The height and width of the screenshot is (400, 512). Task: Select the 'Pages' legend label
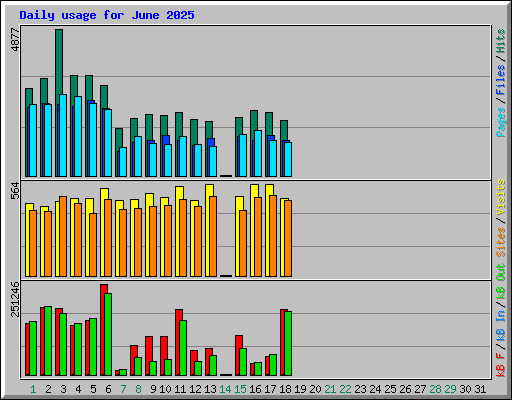(501, 122)
